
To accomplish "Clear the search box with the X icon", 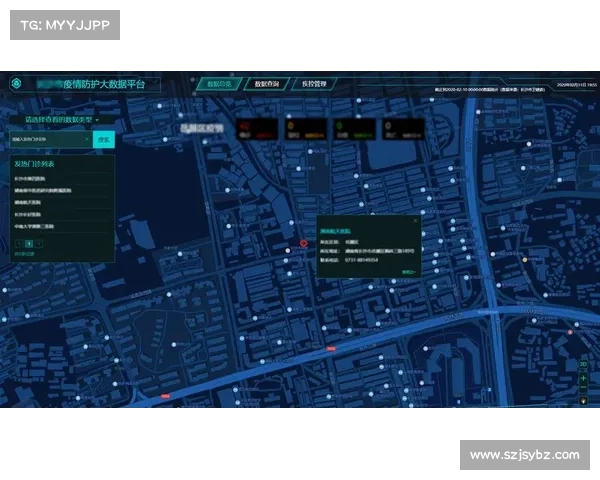I will [87, 139].
